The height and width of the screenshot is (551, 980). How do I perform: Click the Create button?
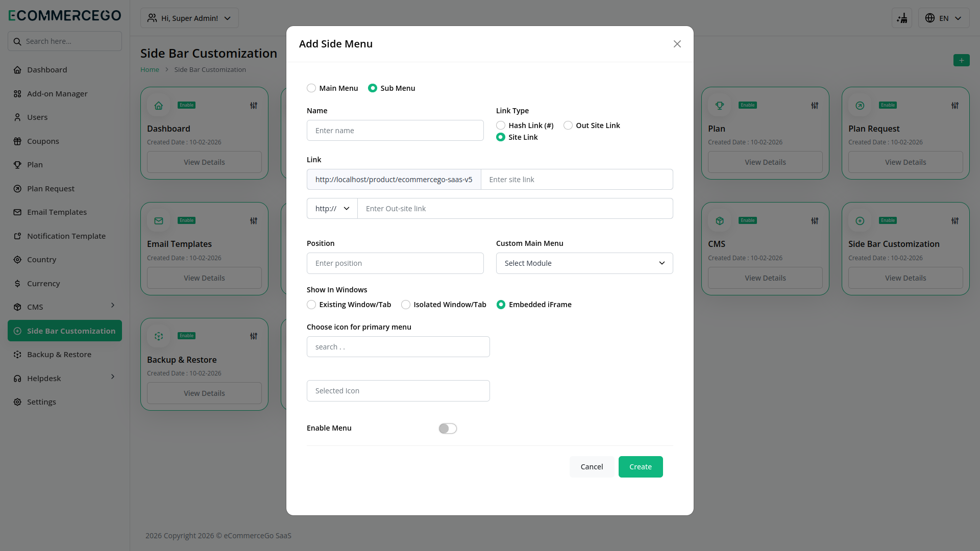click(x=641, y=467)
